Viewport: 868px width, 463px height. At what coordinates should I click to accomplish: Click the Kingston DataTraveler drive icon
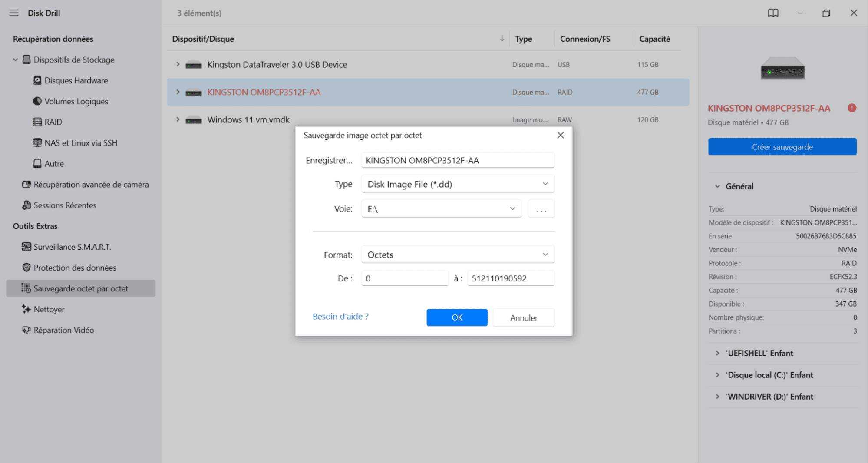point(194,65)
